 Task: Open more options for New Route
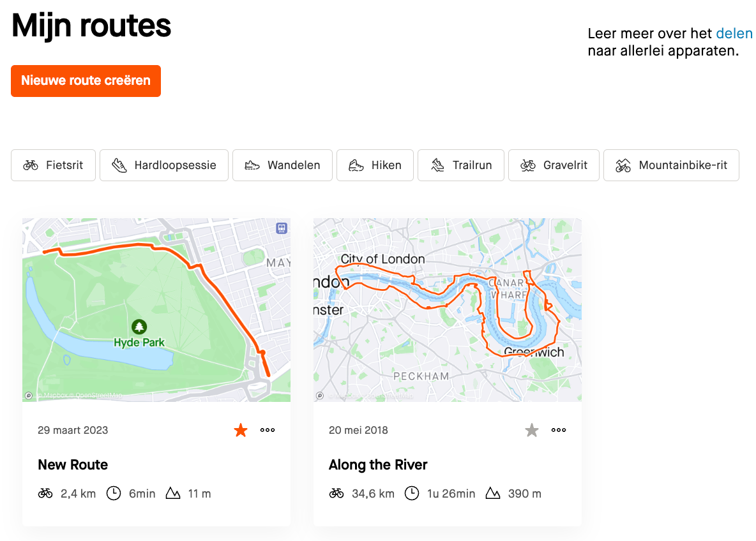(268, 430)
